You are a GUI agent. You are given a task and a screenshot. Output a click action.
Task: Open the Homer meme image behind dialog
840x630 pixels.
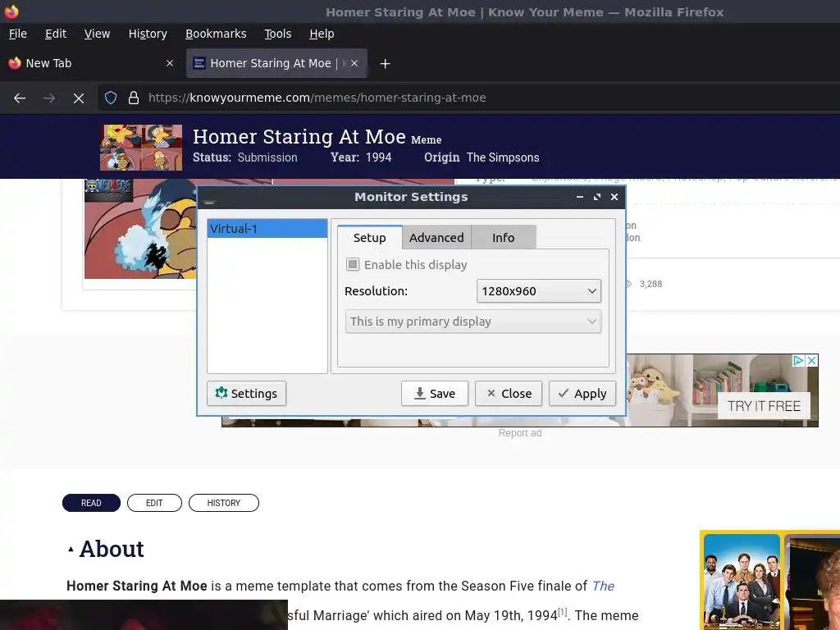click(x=140, y=229)
